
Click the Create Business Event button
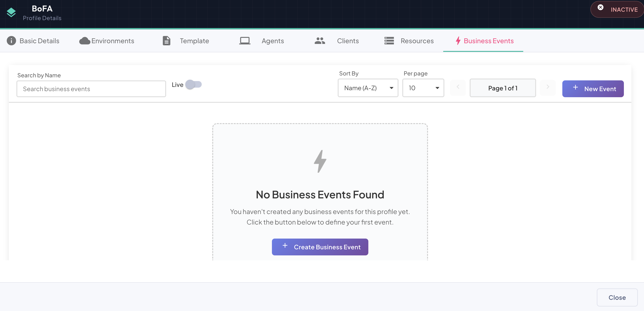pyautogui.click(x=320, y=247)
